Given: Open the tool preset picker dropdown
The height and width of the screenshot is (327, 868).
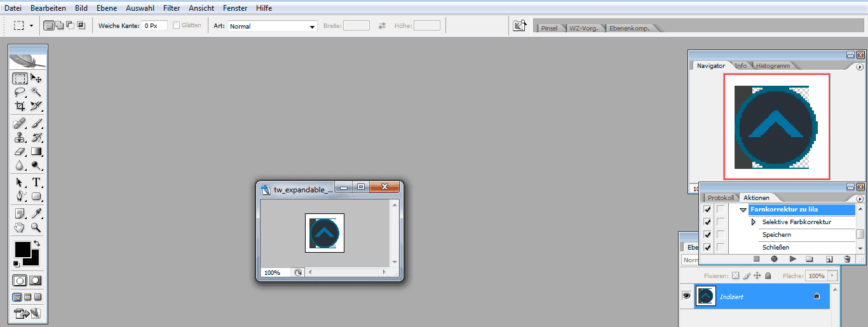Looking at the screenshot, I should pos(31,26).
